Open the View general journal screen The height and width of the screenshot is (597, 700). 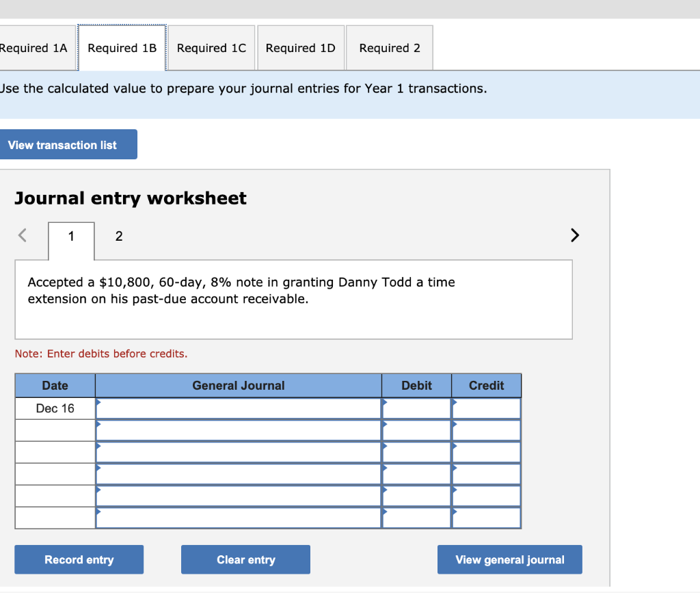pos(509,559)
